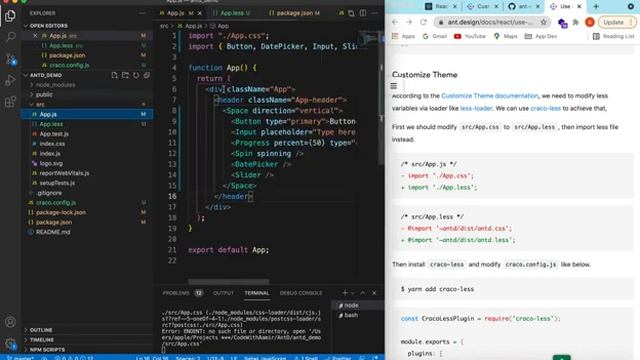Open the Source Control view icon
This screenshot has width=640, height=360.
[10, 59]
